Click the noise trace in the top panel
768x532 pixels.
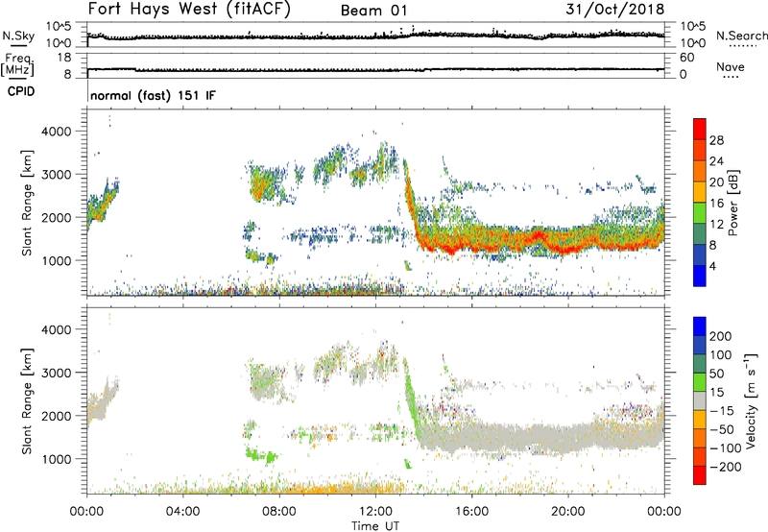pos(375,36)
